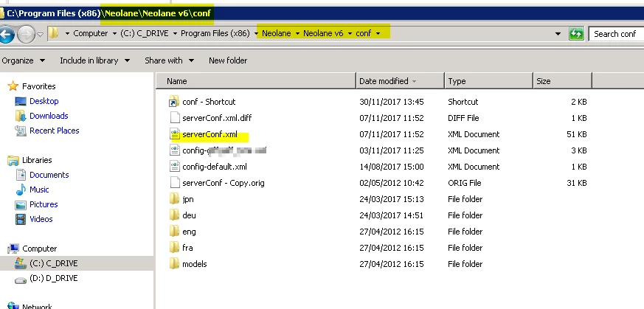The image size is (644, 309).
Task: Select the models folder
Action: coord(195,264)
